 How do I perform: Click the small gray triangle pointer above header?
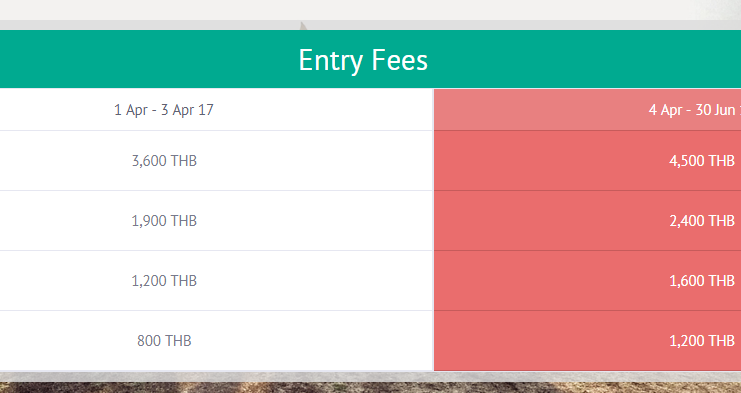303,26
